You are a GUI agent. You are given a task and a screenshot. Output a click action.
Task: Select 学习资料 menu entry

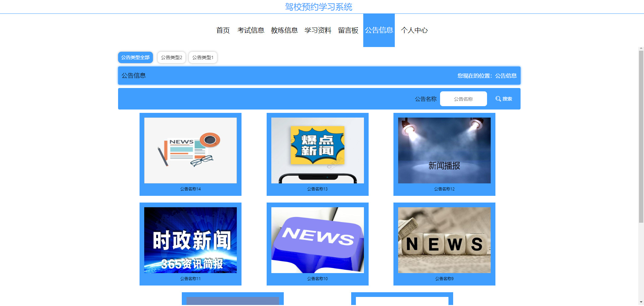tap(318, 30)
